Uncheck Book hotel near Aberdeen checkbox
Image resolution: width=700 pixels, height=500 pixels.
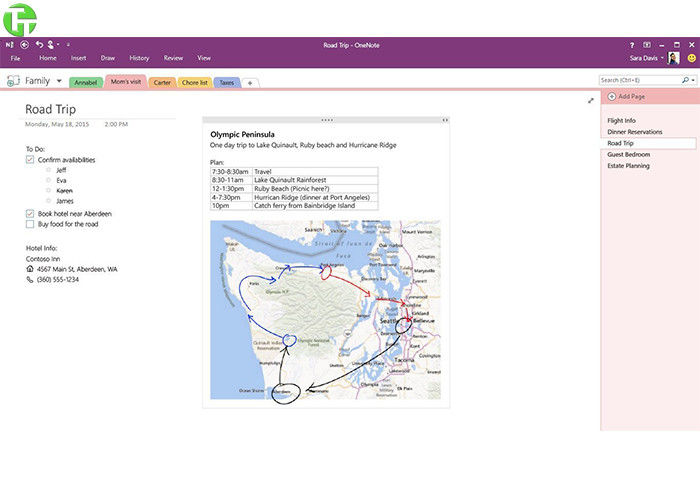click(30, 214)
